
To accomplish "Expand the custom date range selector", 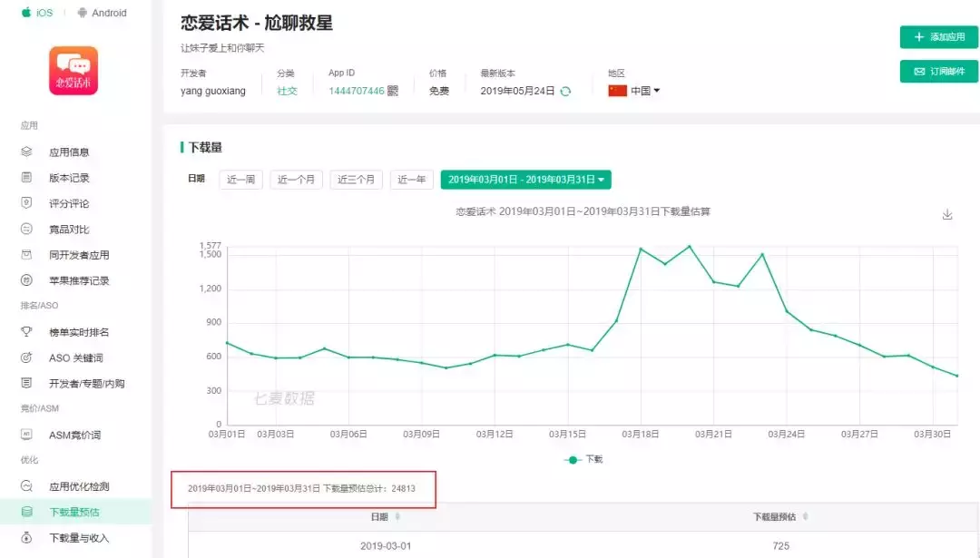I will [526, 179].
